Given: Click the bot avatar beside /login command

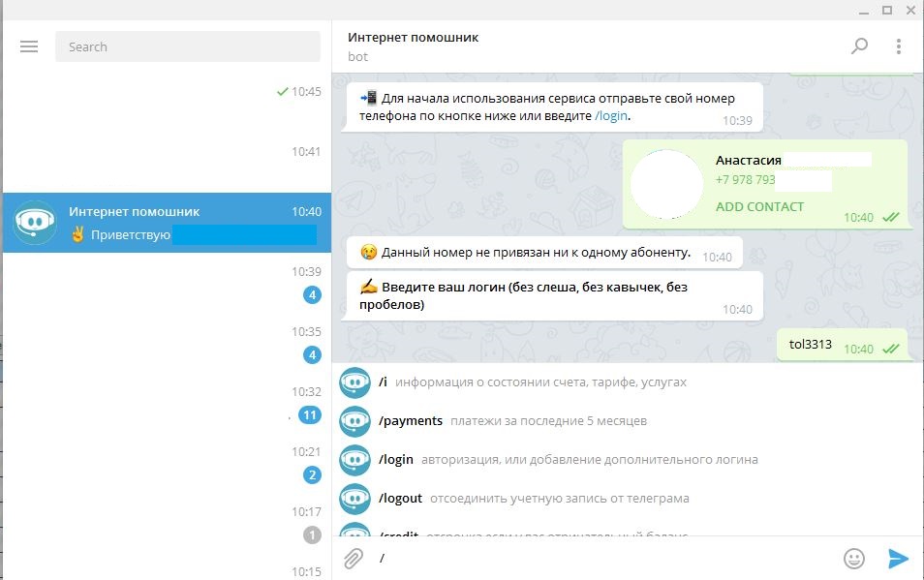Looking at the screenshot, I should 354,461.
